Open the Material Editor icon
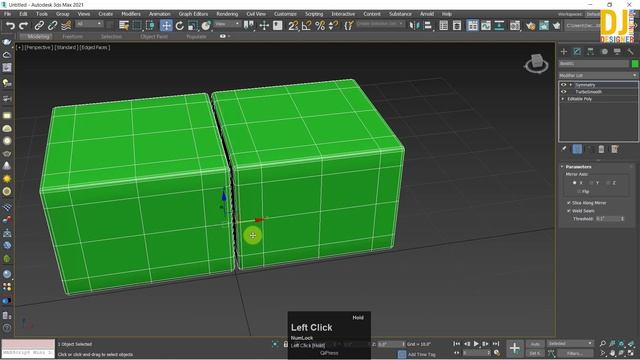Viewport: 640px width, 360px height. coord(515,26)
